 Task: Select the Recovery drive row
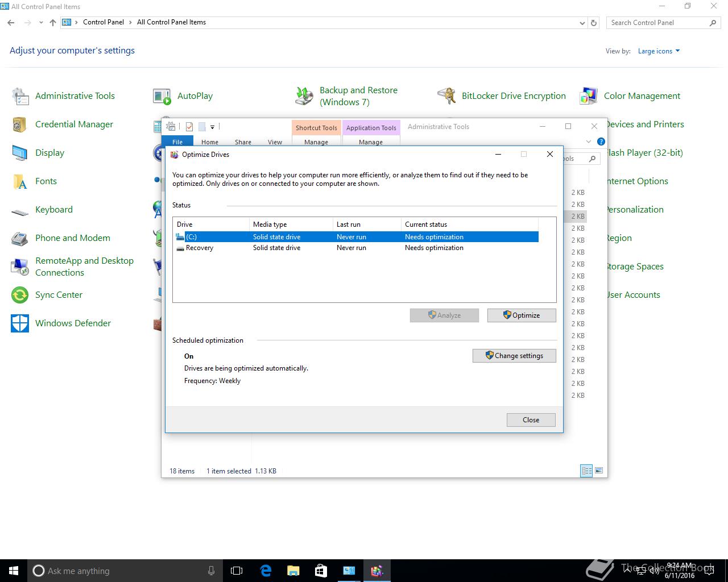(356, 248)
